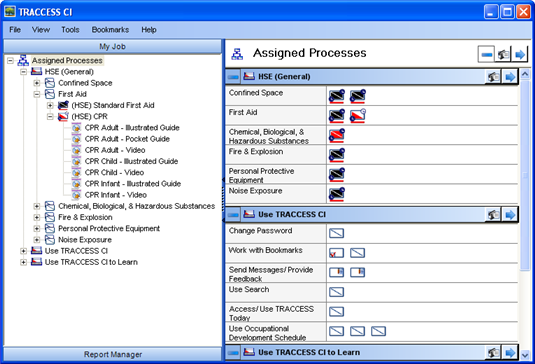Expand the Noise Exposure tree node
The width and height of the screenshot is (535, 364).
(x=37, y=240)
